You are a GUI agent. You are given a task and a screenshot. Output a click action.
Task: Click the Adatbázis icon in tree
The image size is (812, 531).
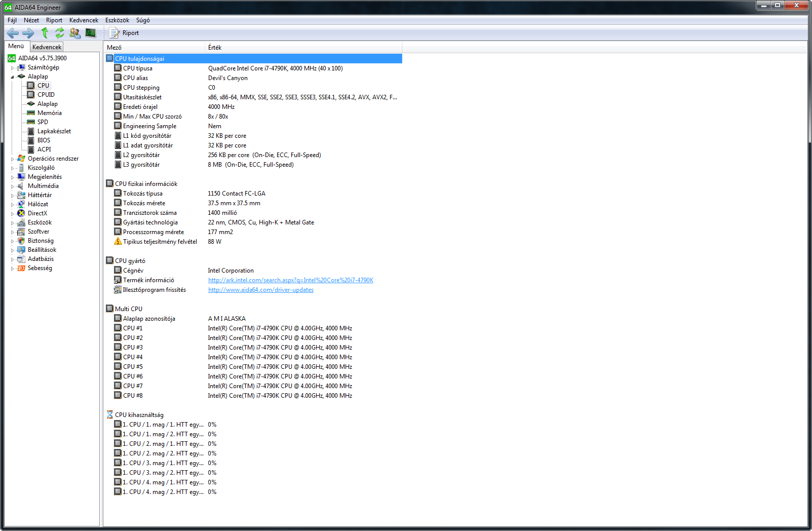[x=21, y=259]
